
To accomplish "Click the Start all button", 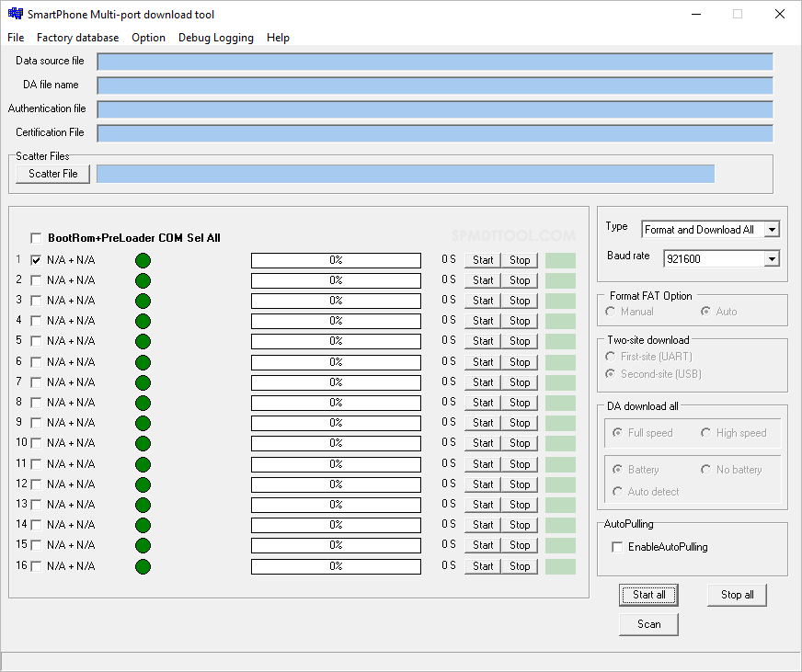I will 648,595.
